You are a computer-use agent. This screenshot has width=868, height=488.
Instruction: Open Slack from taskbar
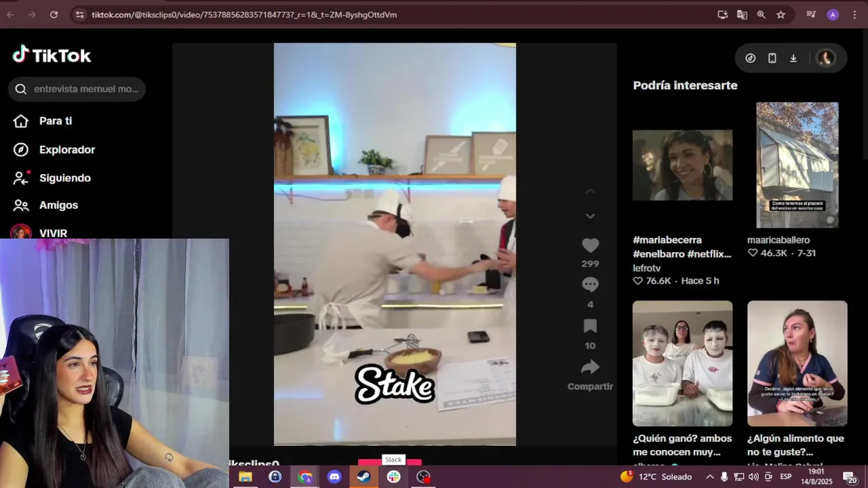394,477
